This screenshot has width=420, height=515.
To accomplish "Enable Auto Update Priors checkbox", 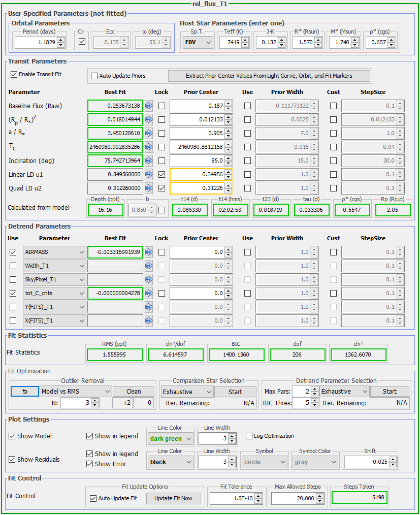I will coord(94,76).
